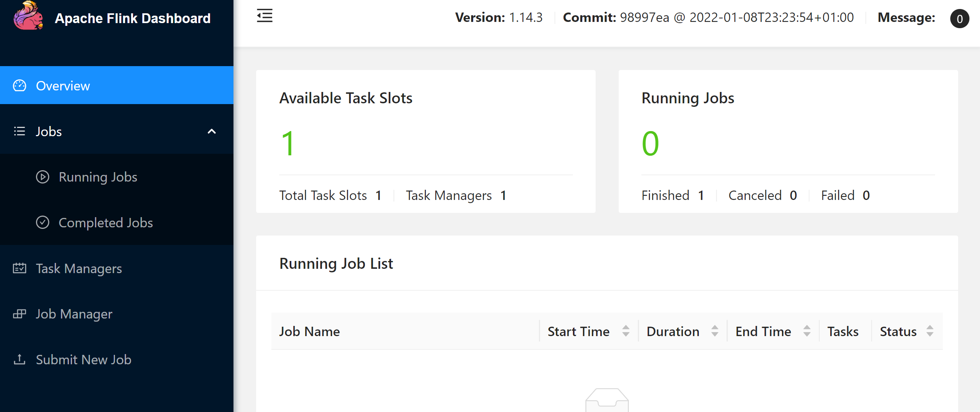980x412 pixels.
Task: Click the Flink squirrel logo
Action: pos(28,16)
